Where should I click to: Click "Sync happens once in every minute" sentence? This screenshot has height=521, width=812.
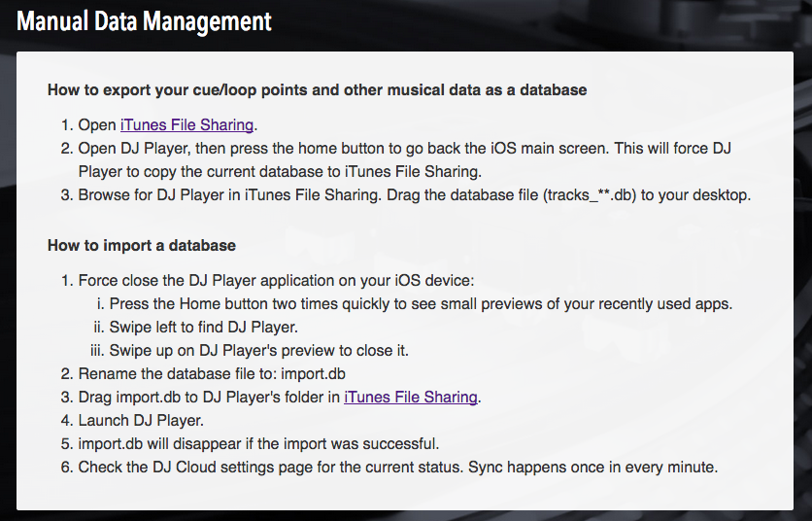[x=592, y=468]
